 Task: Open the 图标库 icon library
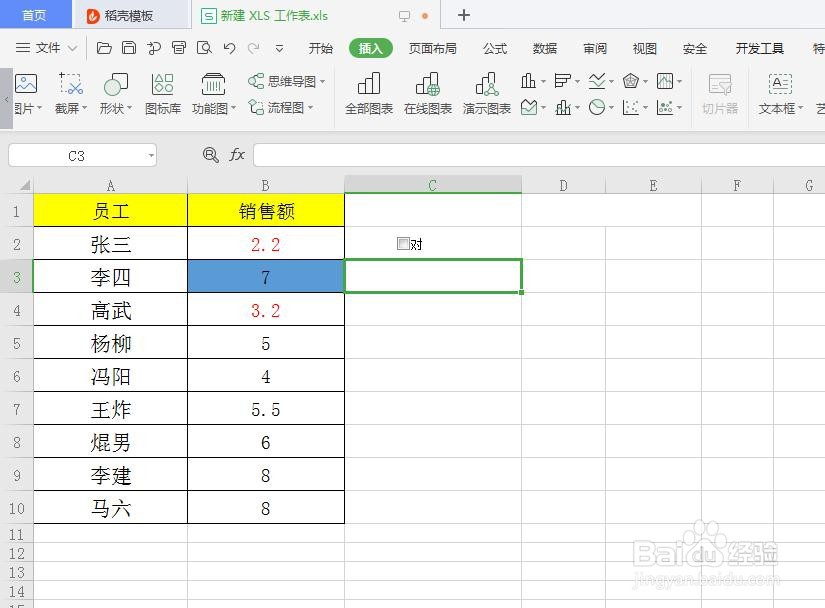coord(162,92)
